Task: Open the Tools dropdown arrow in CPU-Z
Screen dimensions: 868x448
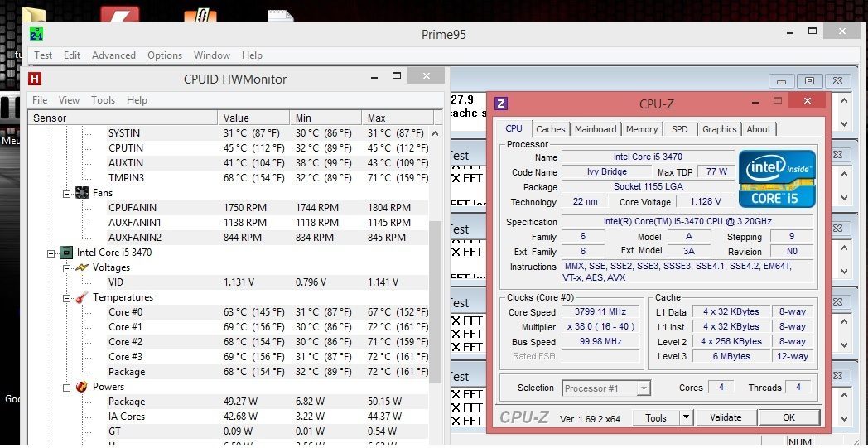Action: 686,417
